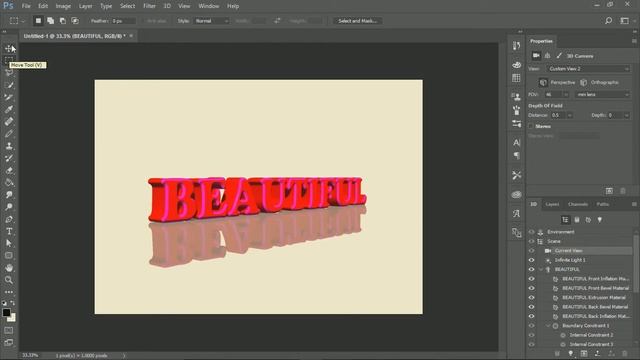
Task: Select the History Brush tool
Action: pyautogui.click(x=9, y=158)
